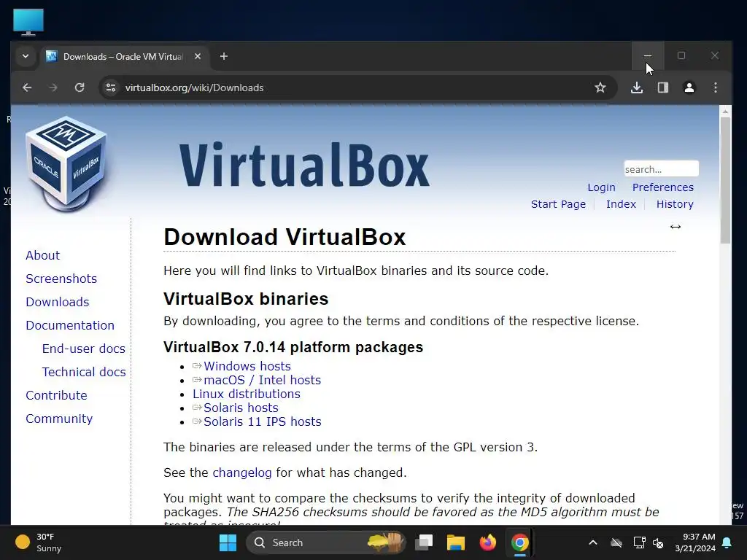747x560 pixels.
Task: Open Chrome three-dot menu
Action: coord(716,87)
